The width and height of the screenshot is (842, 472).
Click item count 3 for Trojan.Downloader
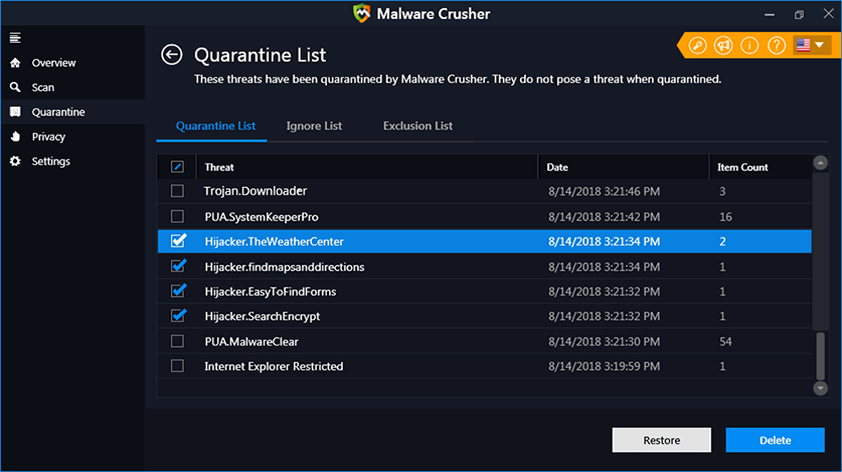722,191
